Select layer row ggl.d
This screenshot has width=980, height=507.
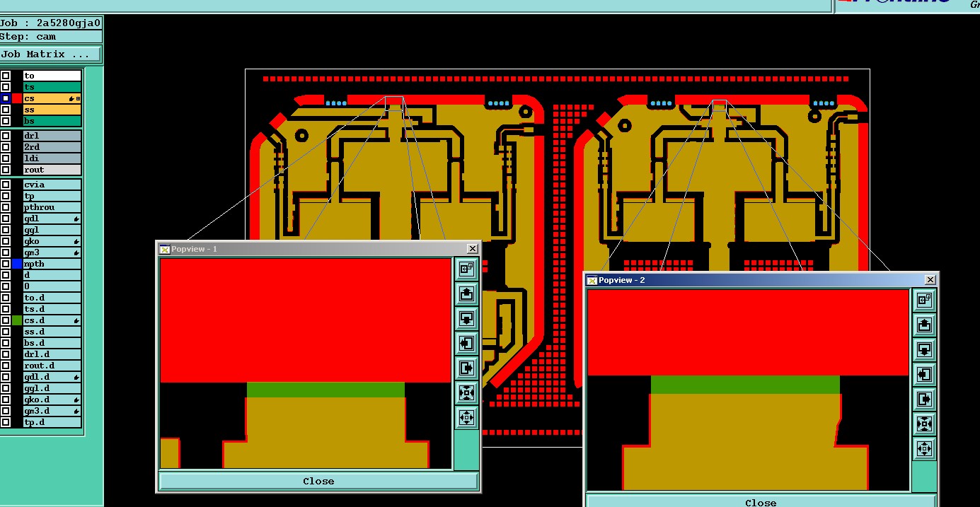point(52,388)
